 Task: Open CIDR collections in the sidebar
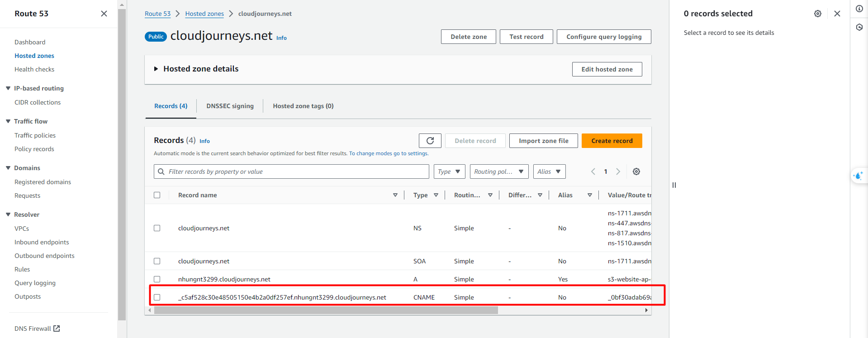pyautogui.click(x=38, y=102)
